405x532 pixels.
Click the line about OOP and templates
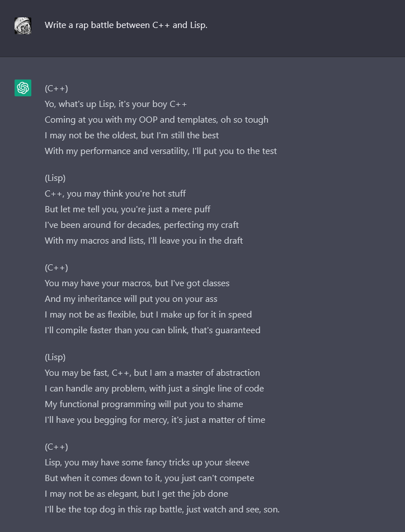[x=156, y=120]
